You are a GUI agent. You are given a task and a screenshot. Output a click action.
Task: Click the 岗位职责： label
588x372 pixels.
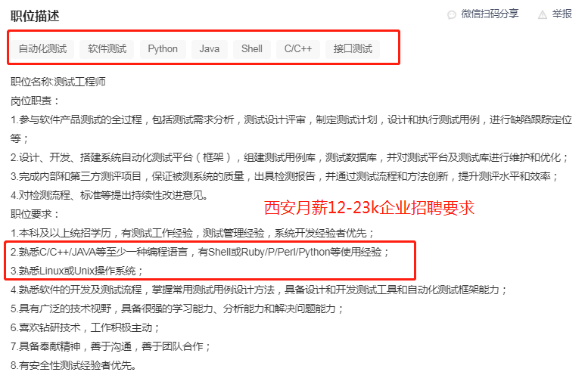35,101
